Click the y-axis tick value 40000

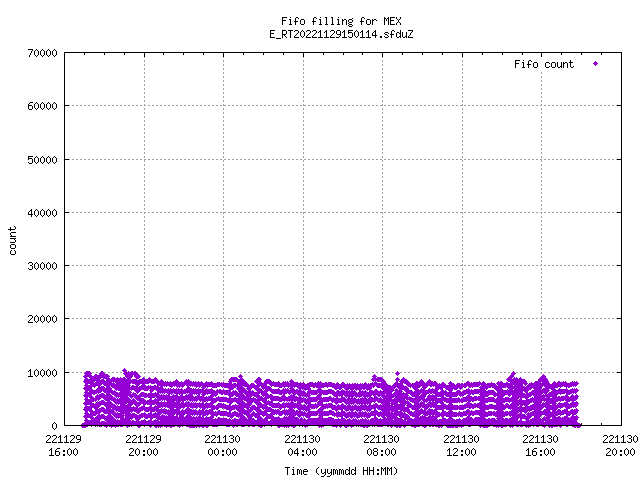(x=42, y=213)
